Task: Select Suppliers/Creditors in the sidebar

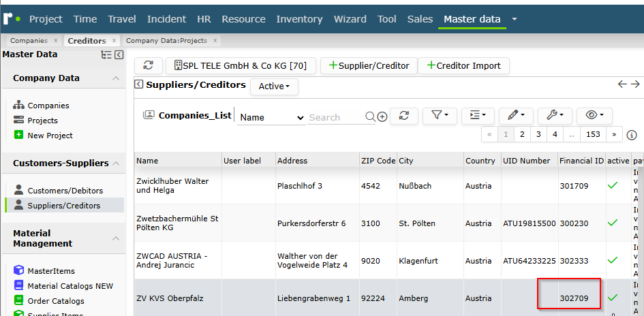Action: tap(64, 205)
